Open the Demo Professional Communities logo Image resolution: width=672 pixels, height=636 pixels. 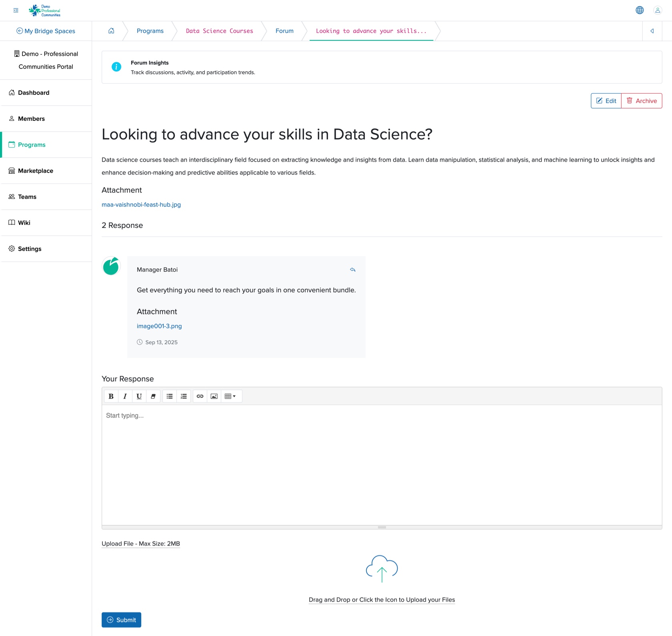click(x=44, y=10)
